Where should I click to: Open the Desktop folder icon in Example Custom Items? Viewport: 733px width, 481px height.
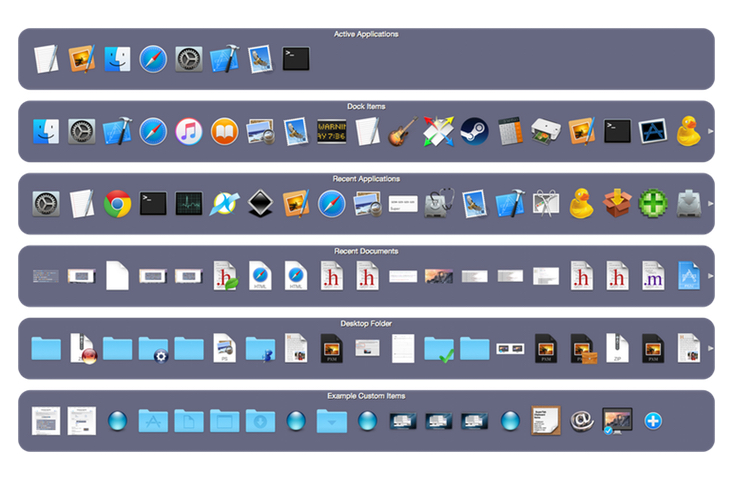[x=224, y=421]
